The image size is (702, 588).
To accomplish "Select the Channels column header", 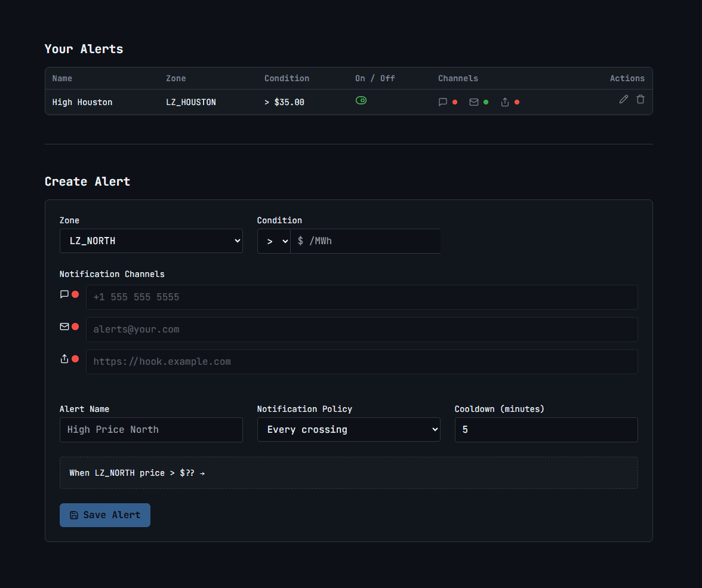I will pos(458,78).
